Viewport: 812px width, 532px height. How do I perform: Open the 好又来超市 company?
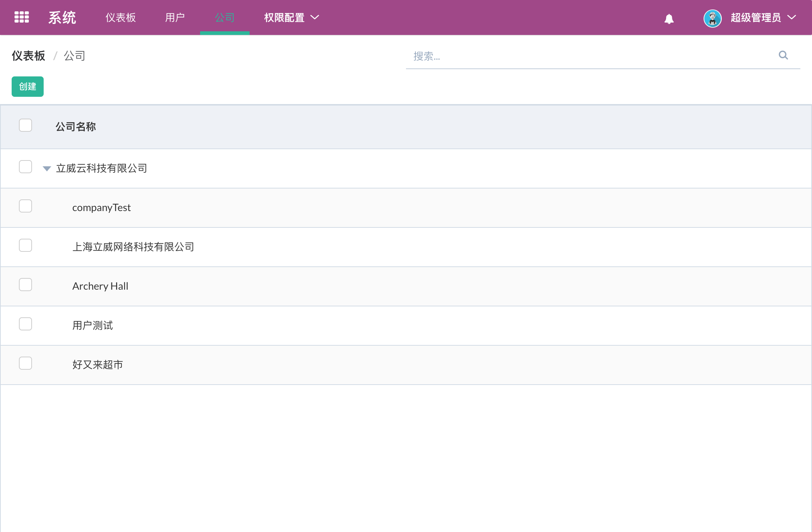98,365
